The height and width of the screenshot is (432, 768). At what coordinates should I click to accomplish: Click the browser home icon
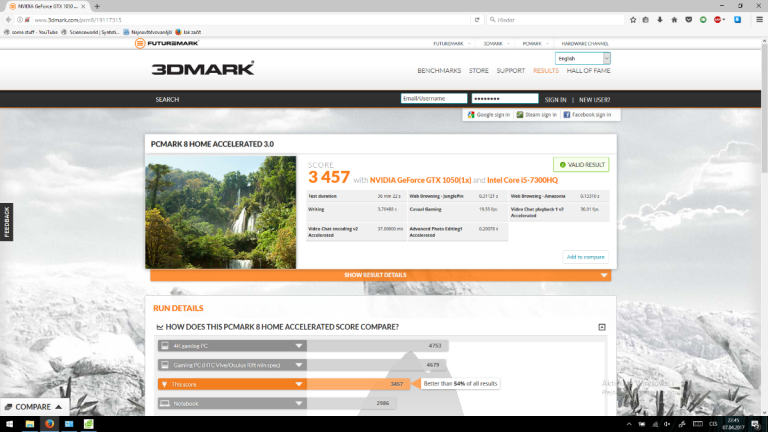[675, 19]
